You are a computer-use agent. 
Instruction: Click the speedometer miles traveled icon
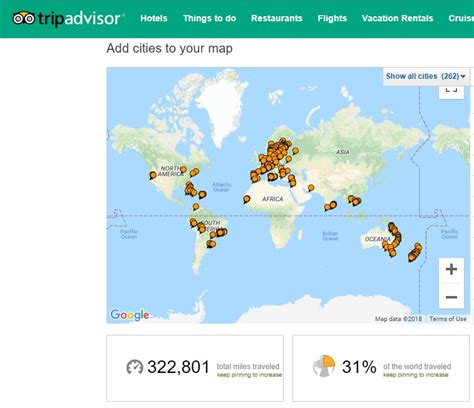point(134,367)
